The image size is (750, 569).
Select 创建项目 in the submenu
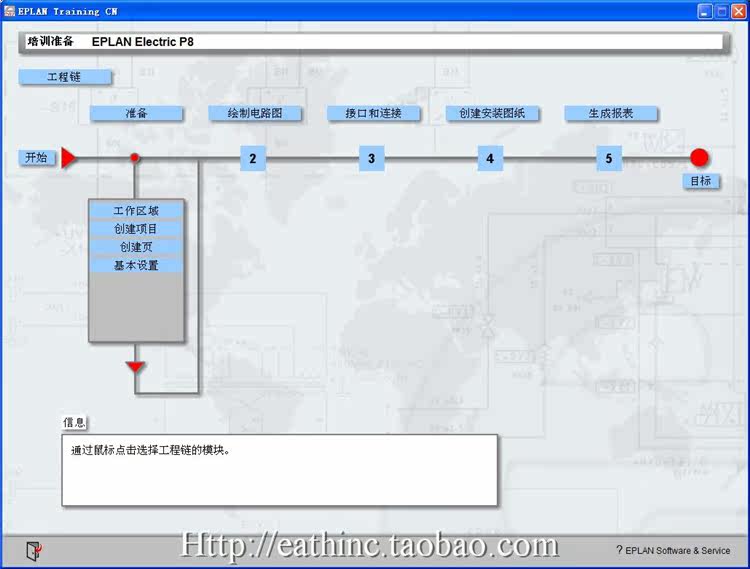pos(136,229)
